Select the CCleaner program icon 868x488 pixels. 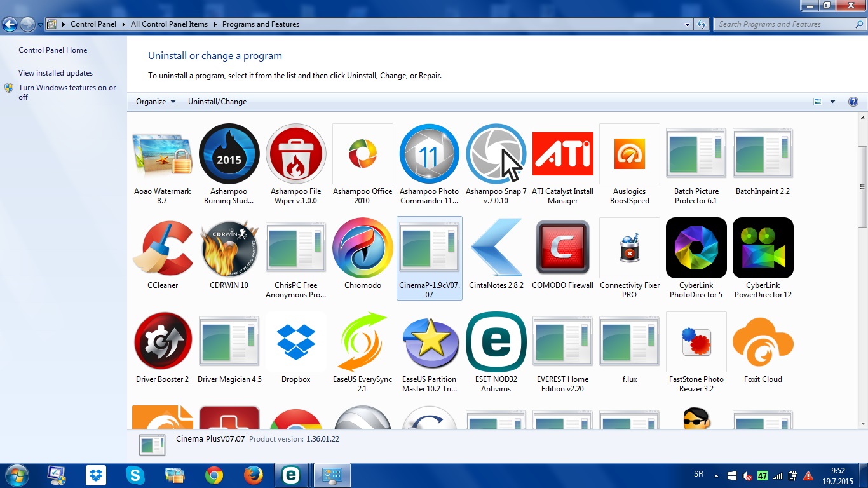tap(163, 248)
